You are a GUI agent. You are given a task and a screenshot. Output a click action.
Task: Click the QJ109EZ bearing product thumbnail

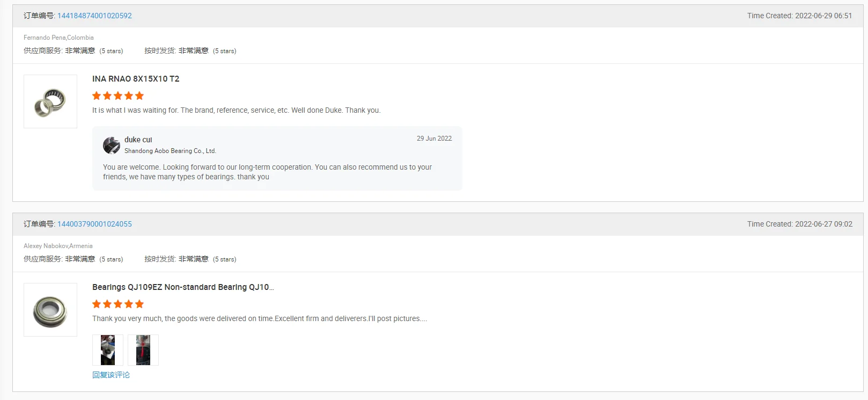(50, 310)
